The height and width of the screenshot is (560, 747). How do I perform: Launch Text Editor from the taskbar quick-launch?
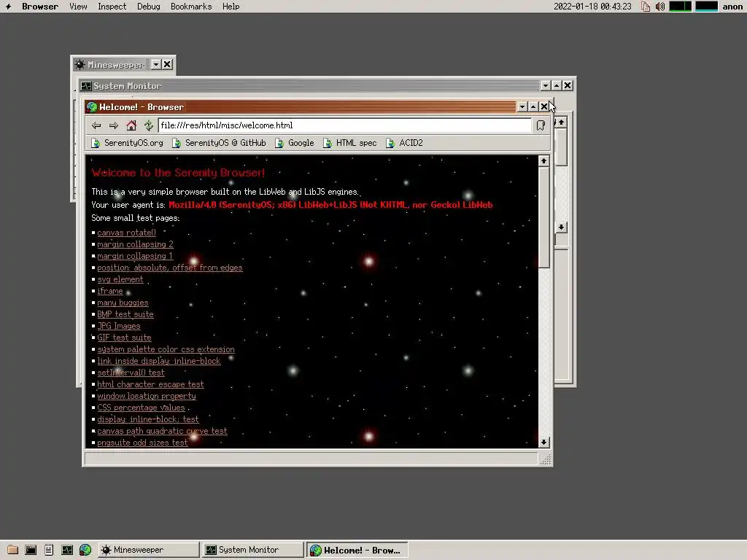coord(49,550)
